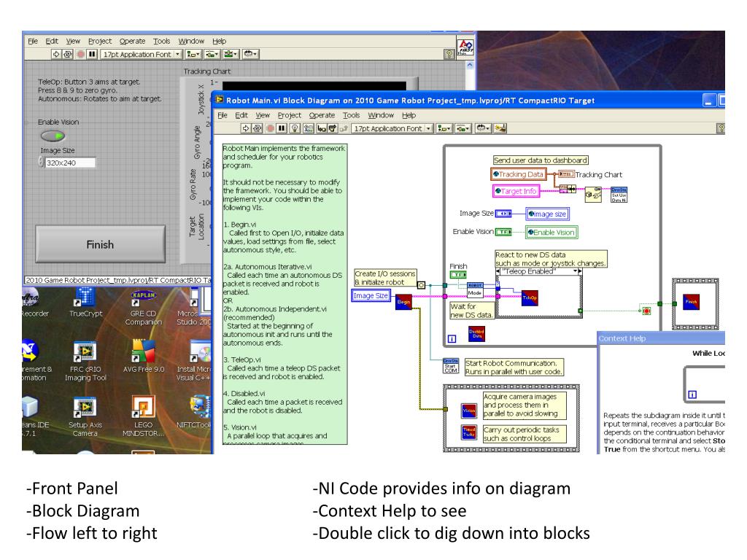Viewport: 747px width, 560px height.
Task: Open Align Objects dropdown in Front Panel
Action: coord(193,54)
